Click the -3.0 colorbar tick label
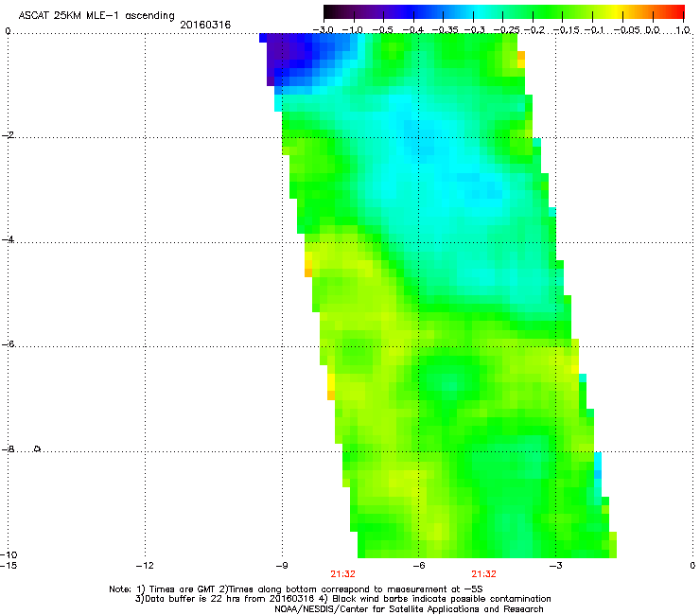This screenshot has height=615, width=700. tap(323, 30)
